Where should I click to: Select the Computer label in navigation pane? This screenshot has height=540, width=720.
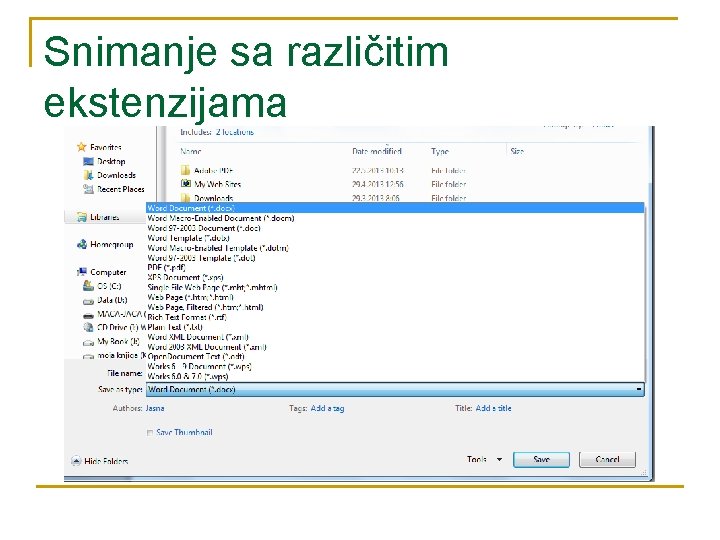click(108, 272)
